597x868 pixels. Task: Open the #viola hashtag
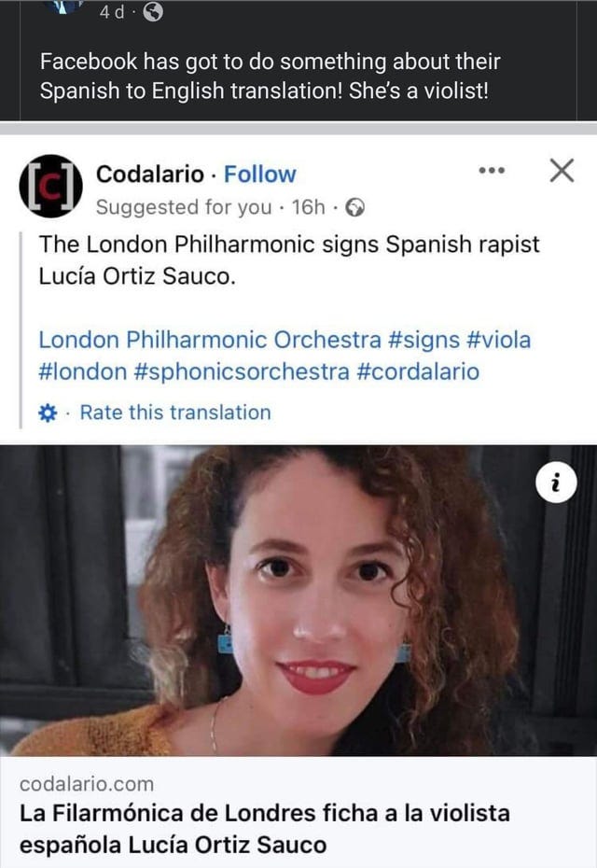498,340
